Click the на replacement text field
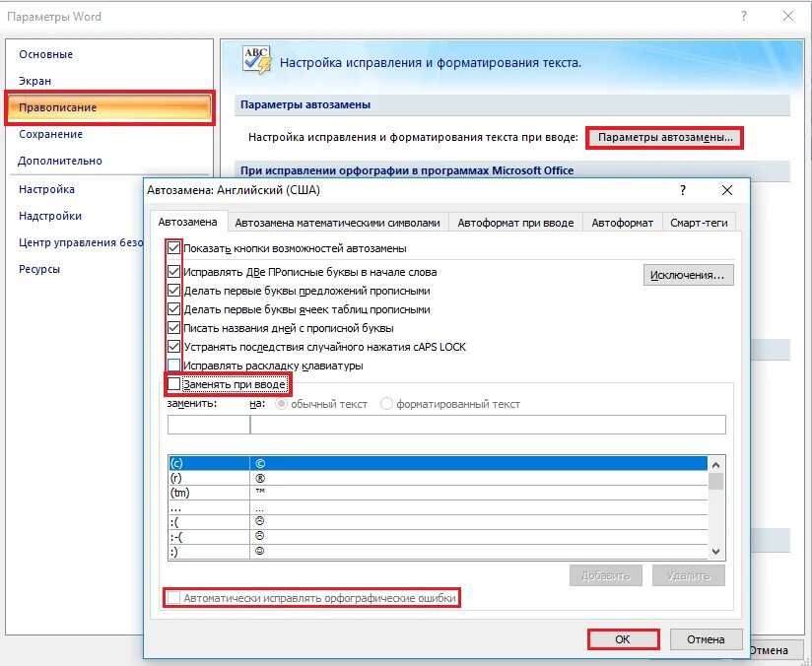The width and height of the screenshot is (812, 666). pyautogui.click(x=488, y=425)
